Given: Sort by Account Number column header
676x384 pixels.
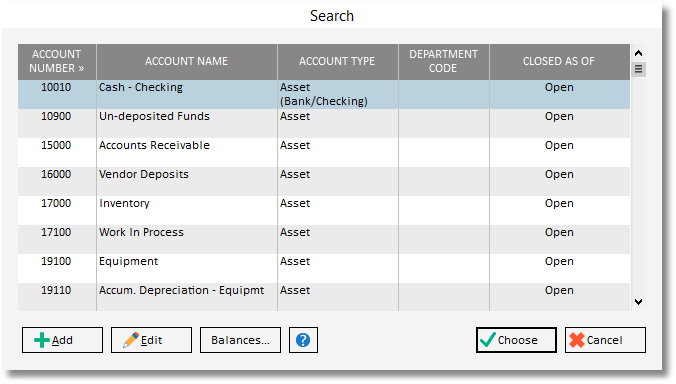Looking at the screenshot, I should 57,61.
